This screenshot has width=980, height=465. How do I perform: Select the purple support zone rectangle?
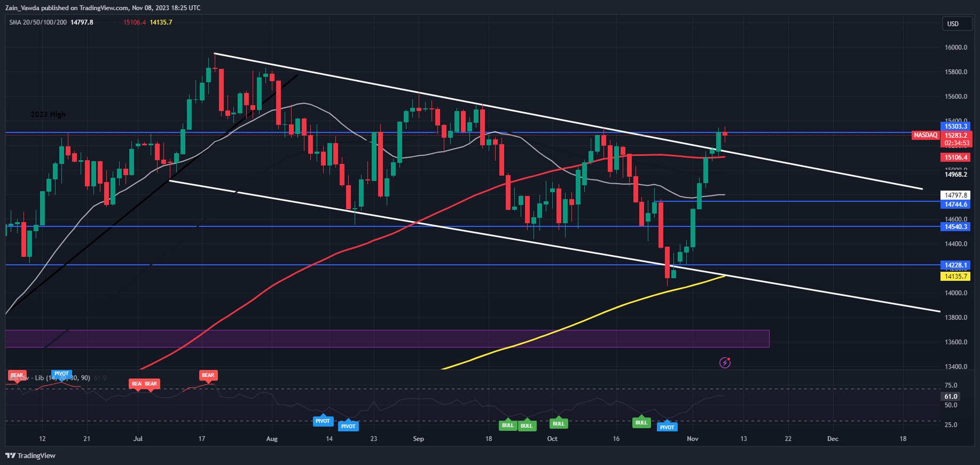pos(387,339)
